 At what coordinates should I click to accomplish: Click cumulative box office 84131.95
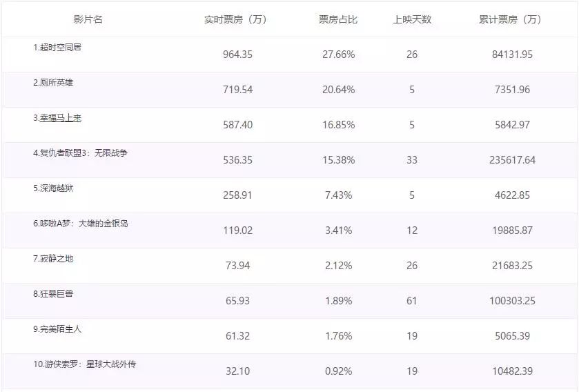tap(513, 55)
